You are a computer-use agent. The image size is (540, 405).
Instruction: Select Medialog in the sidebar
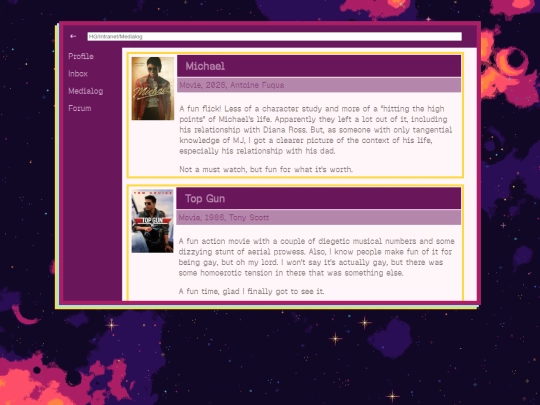click(x=85, y=91)
